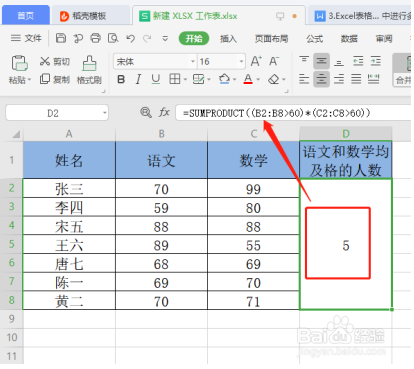Justify text in the cell
This screenshot has width=414, height=369.
(x=356, y=79)
